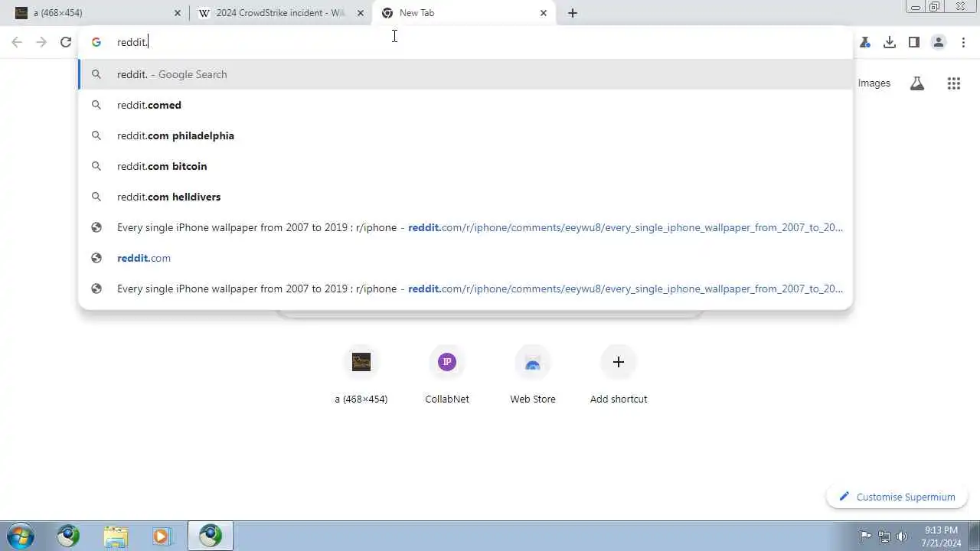The height and width of the screenshot is (551, 980).
Task: Open the Downloads icon in the toolbar
Action: [x=890, y=42]
